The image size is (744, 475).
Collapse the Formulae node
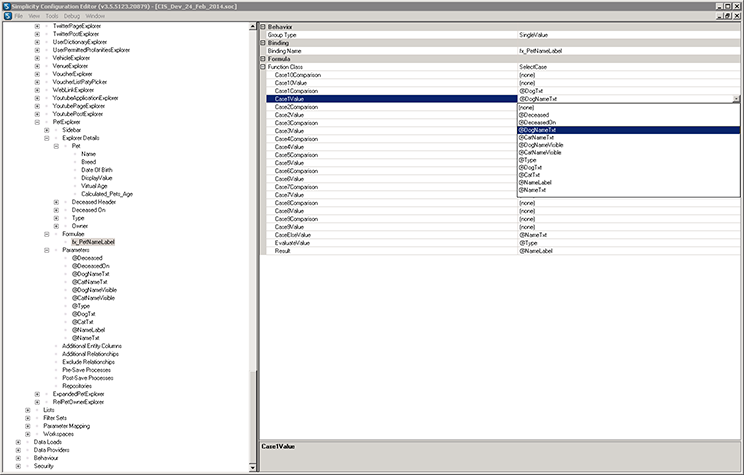click(x=46, y=234)
